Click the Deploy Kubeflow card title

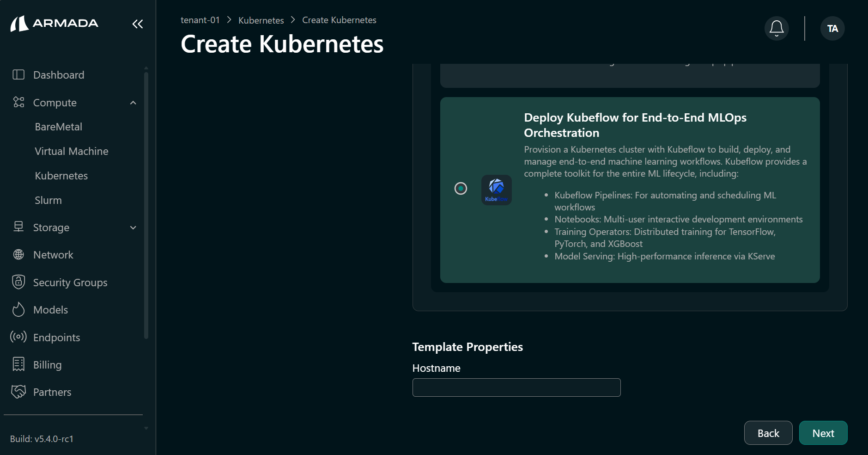click(635, 125)
